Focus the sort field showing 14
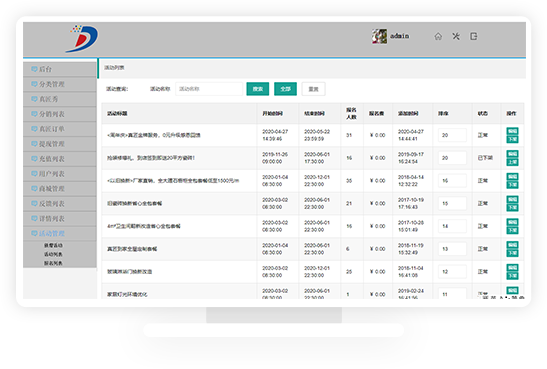The width and height of the screenshot is (547, 369). pos(452,226)
